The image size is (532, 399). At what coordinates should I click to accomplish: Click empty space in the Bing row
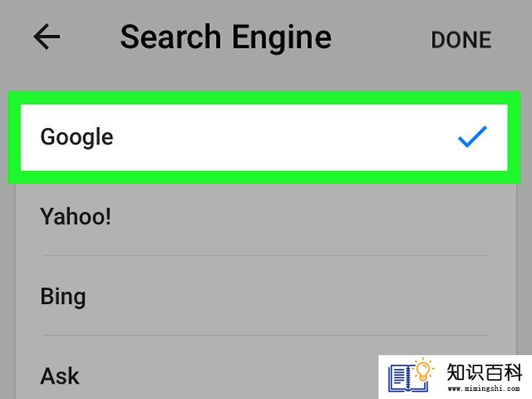[x=289, y=296]
